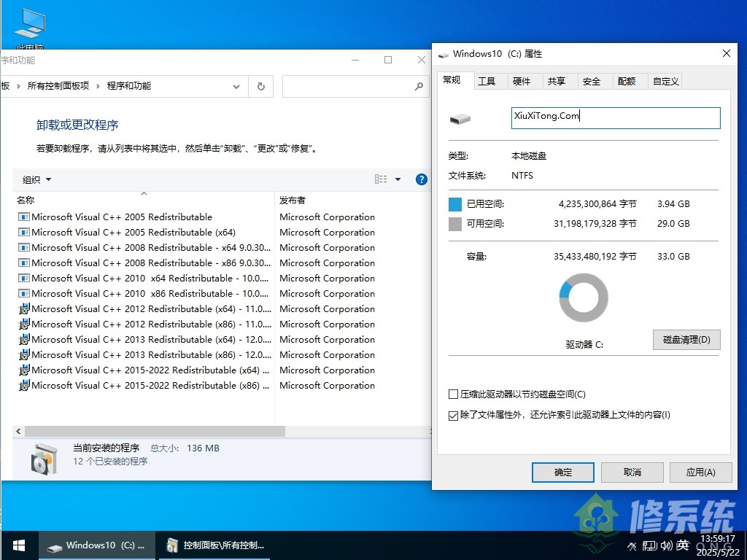Image resolution: width=747 pixels, height=560 pixels.
Task: Click the view layout icon in toolbar
Action: tap(381, 179)
